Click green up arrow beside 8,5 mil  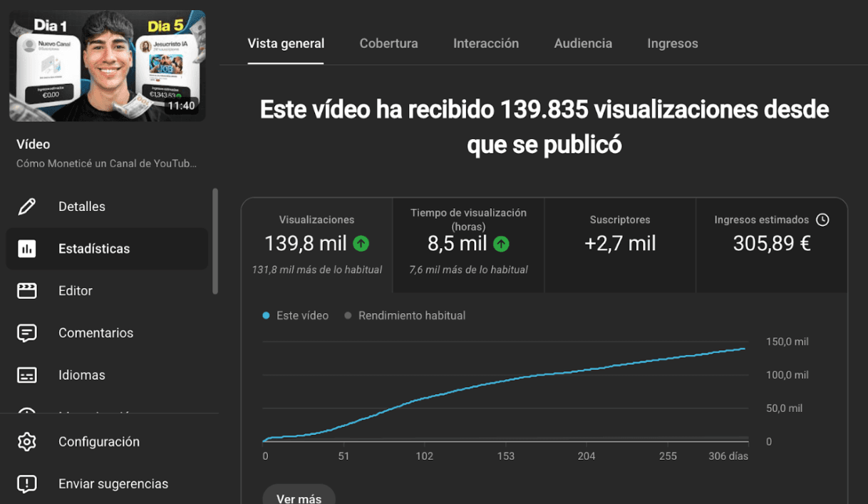click(502, 244)
